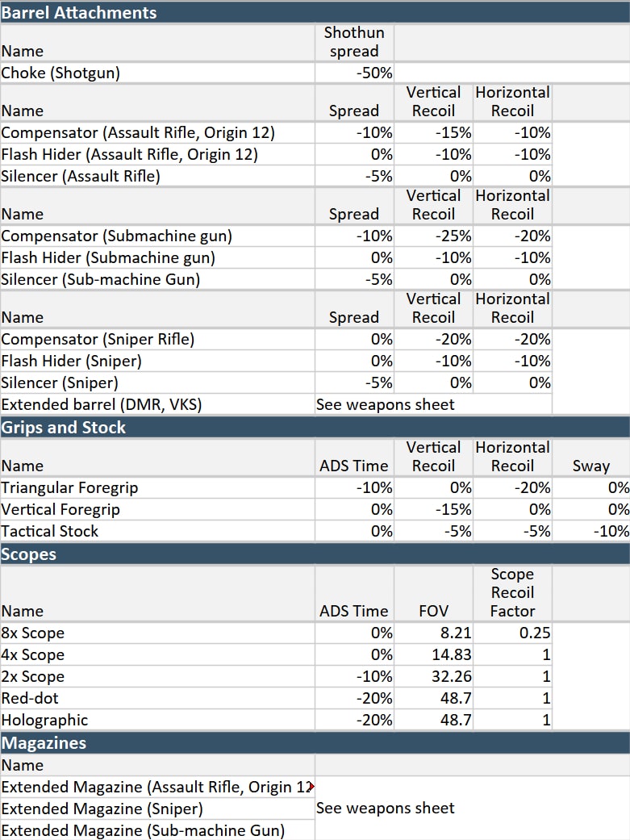Select the Vertical Foregrip name cell
Viewport: 630px width, 840px height.
[60, 509]
